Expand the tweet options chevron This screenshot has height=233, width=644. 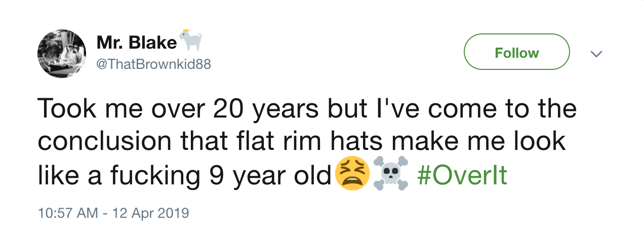(597, 53)
